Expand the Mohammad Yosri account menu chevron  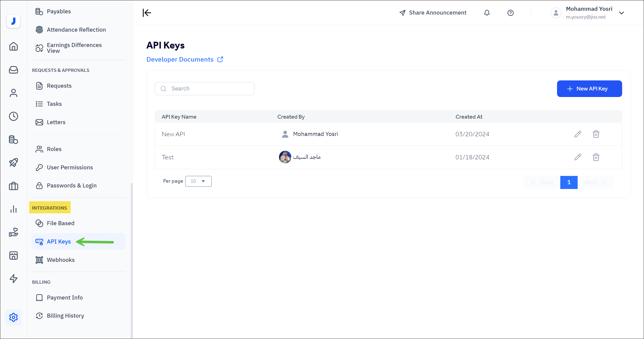pyautogui.click(x=621, y=13)
